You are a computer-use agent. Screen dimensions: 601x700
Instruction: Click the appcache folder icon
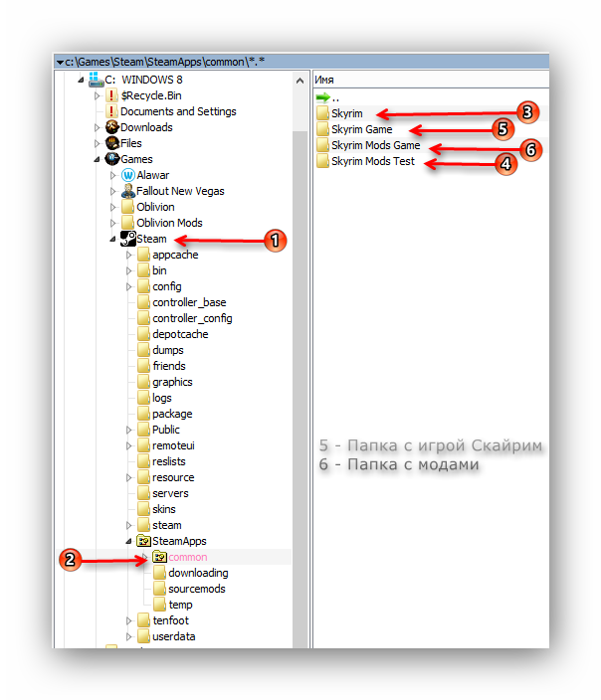coord(143,255)
